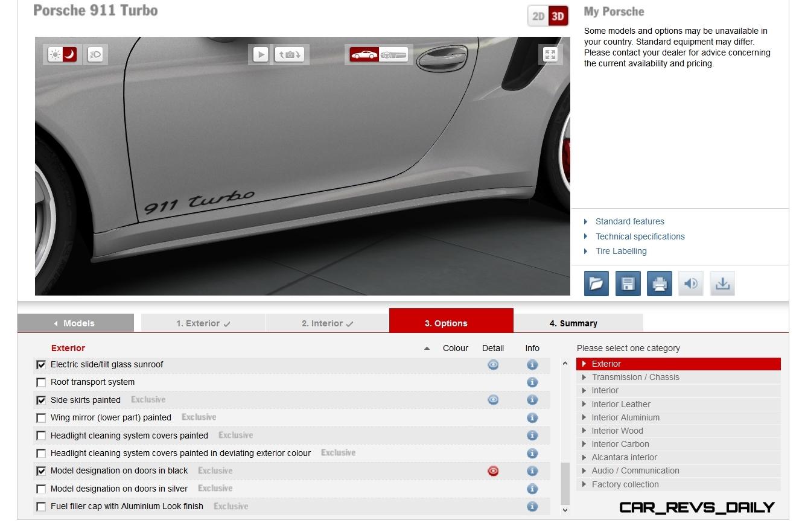This screenshot has width=802, height=532.
Task: Switch the viewer to day lighting
Action: pyautogui.click(x=55, y=54)
